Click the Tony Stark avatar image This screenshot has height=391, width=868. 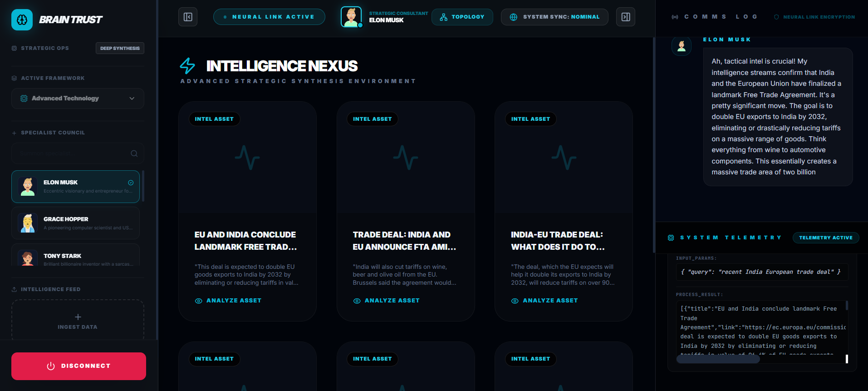(28, 257)
